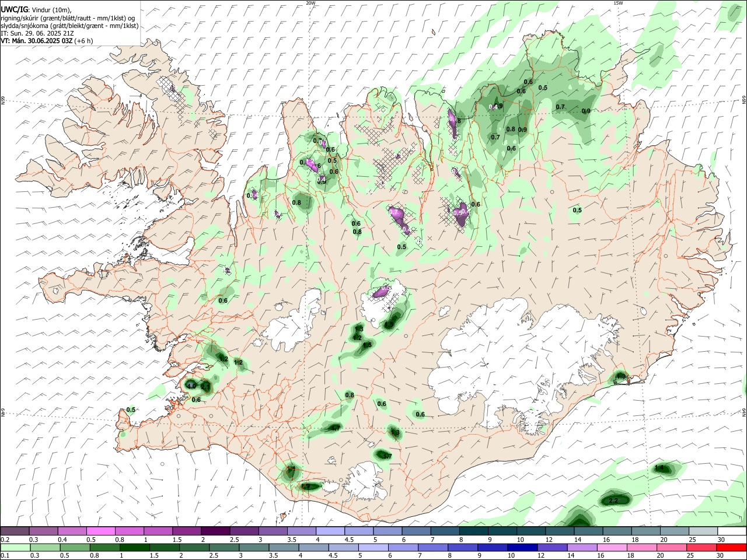
Task: Click the 2.2 precipitation value offshore
Action: (x=613, y=501)
